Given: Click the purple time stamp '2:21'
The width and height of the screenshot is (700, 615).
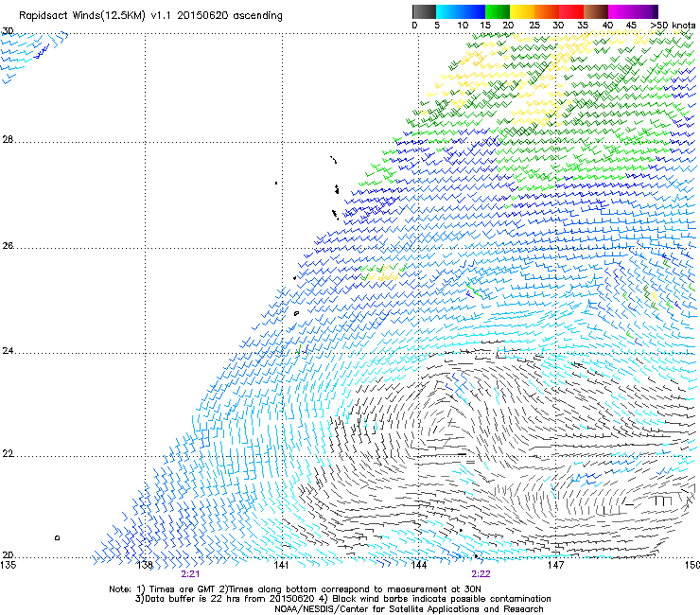Looking at the screenshot, I should pos(190,574).
